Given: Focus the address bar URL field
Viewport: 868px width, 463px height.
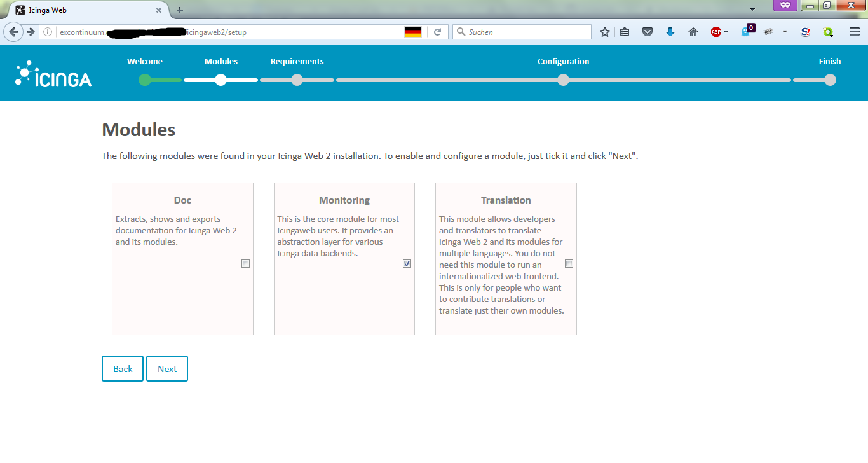Looking at the screenshot, I should pyautogui.click(x=229, y=32).
